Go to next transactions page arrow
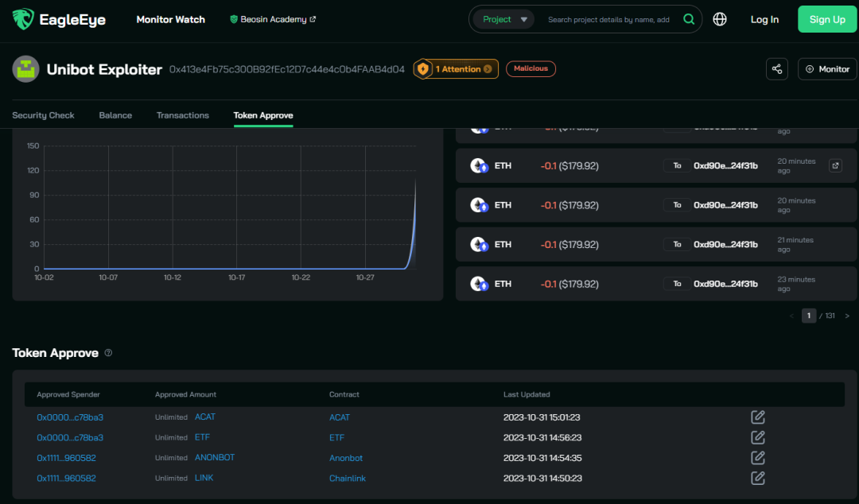This screenshot has width=859, height=504. (x=847, y=316)
